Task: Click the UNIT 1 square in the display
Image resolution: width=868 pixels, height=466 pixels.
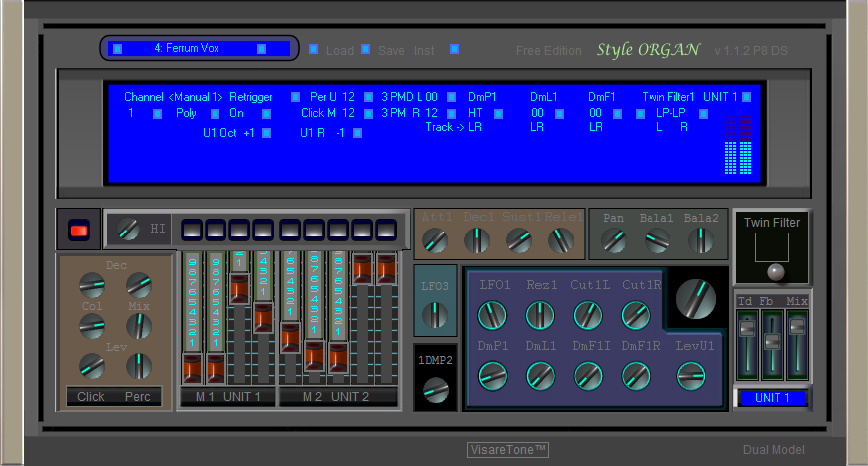Action: (746, 97)
